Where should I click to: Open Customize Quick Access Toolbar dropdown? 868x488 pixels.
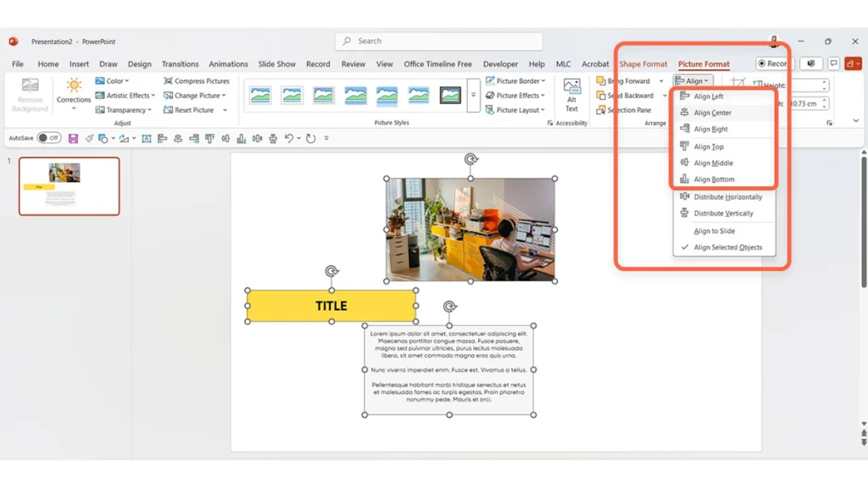tap(326, 138)
